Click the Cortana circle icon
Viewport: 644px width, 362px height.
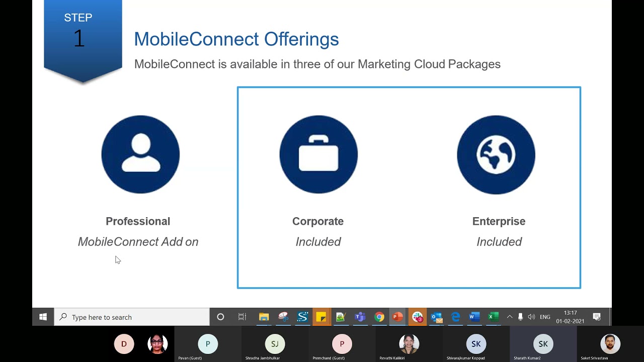point(220,317)
